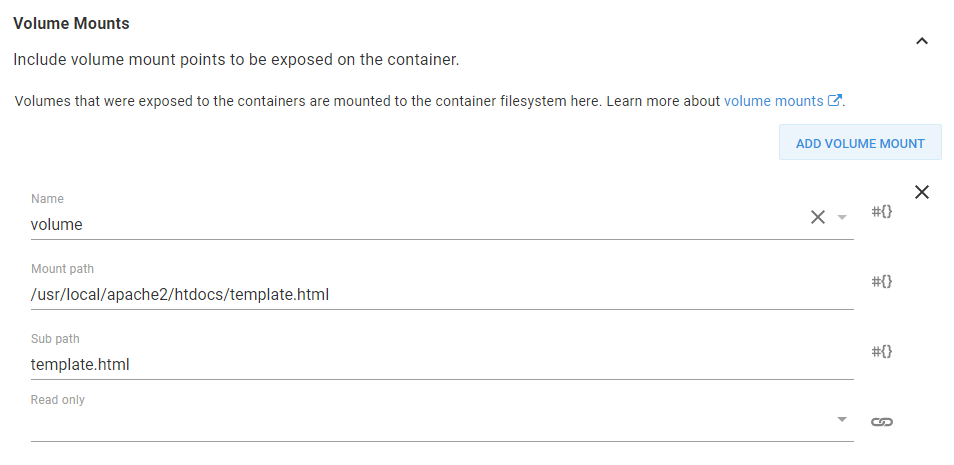
Task: Toggle expression binding icon for Sub path
Action: [881, 351]
